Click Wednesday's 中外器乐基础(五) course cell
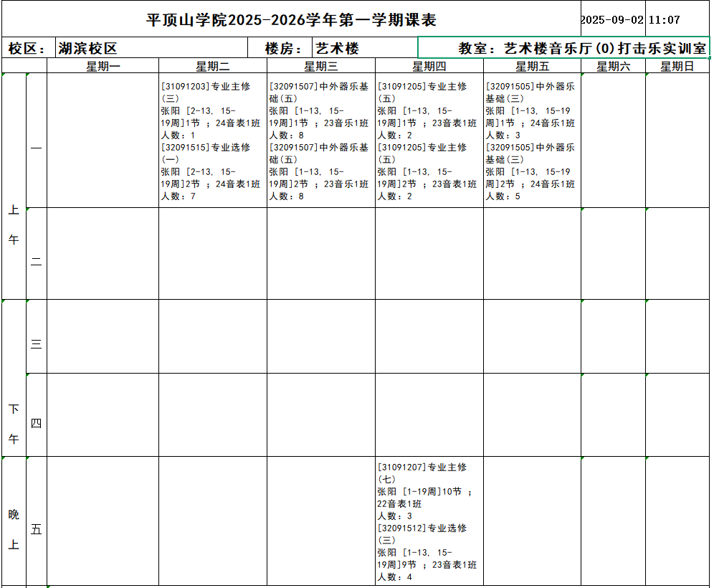The image size is (714, 588). (x=320, y=141)
